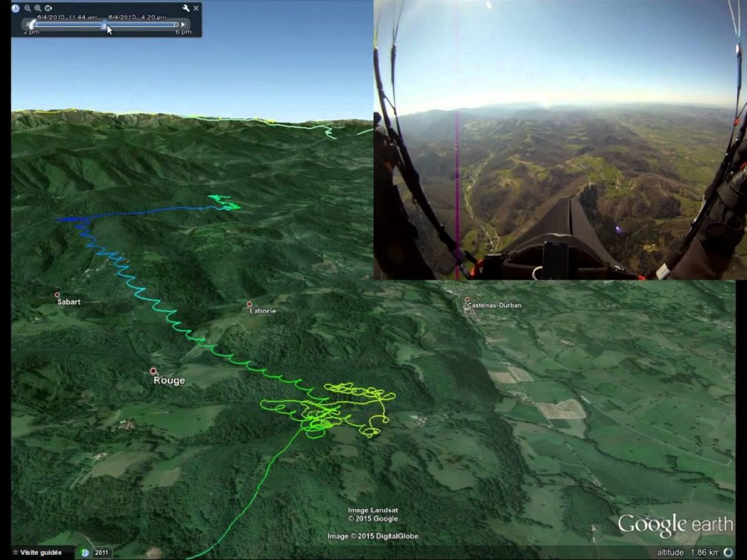
Task: Open time slider options with the wrench icon
Action: [x=186, y=8]
